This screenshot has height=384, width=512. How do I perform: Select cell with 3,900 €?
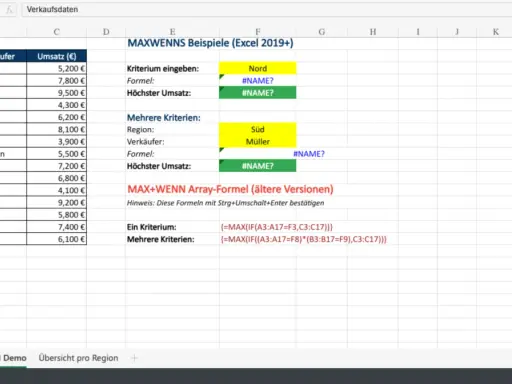click(57, 142)
